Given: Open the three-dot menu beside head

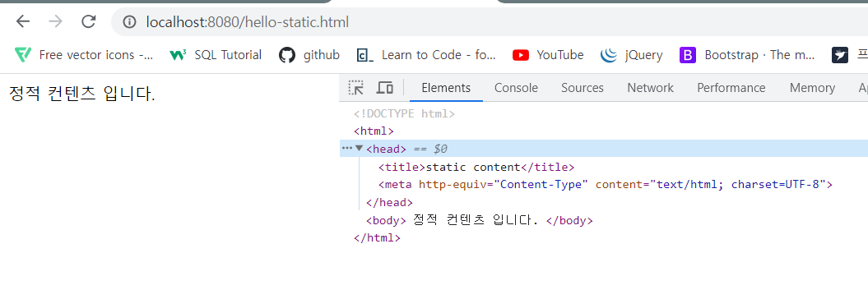Looking at the screenshot, I should (346, 148).
